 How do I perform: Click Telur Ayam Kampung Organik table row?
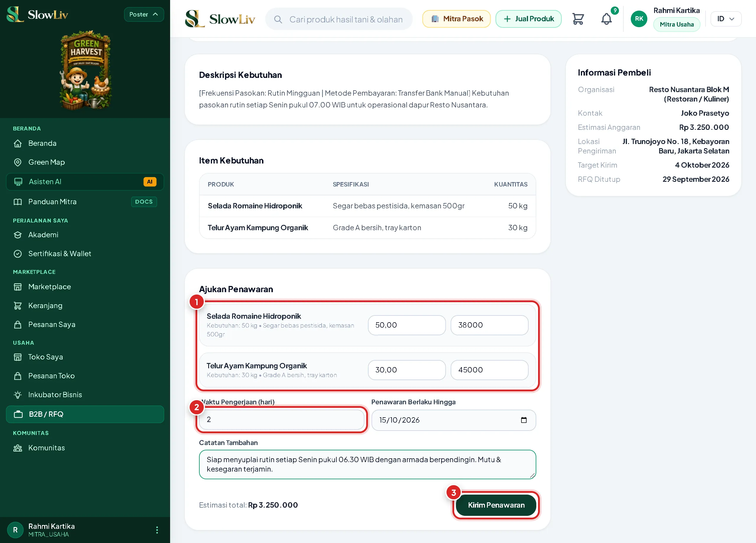coord(367,228)
